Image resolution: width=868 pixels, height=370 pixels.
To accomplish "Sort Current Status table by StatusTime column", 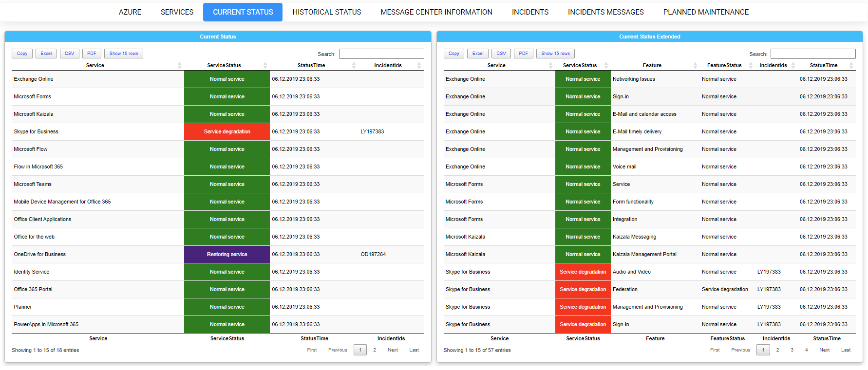I will pyautogui.click(x=311, y=65).
